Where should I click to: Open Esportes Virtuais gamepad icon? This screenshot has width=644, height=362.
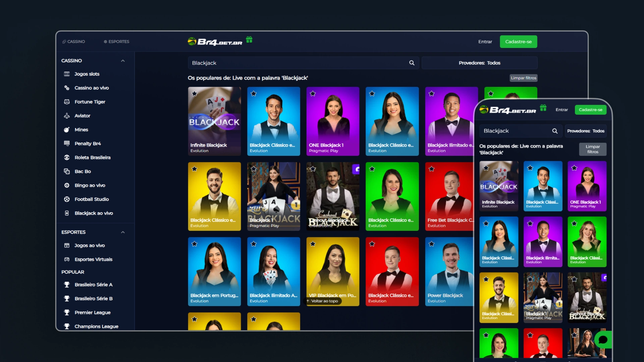pyautogui.click(x=67, y=259)
